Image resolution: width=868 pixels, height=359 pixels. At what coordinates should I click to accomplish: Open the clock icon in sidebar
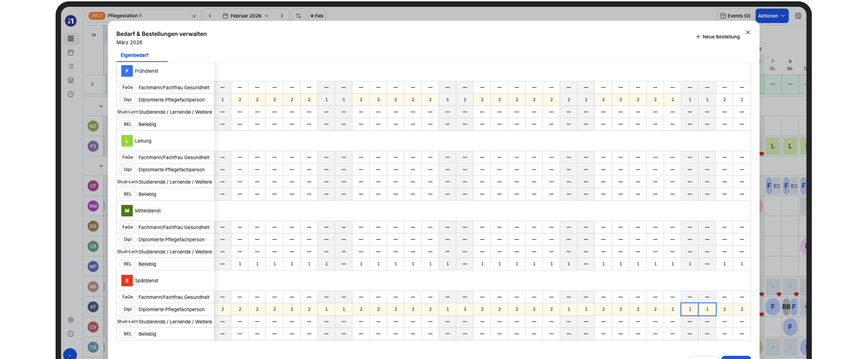point(71,94)
